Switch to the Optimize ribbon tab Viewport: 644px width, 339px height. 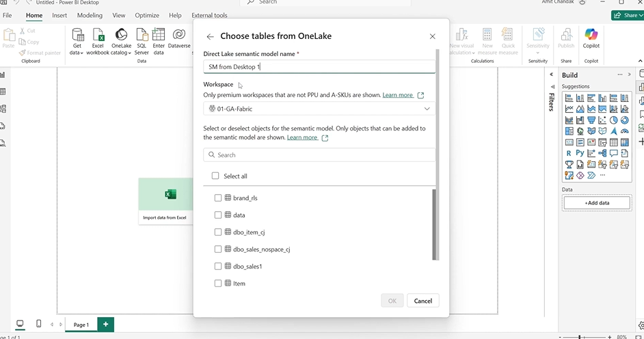point(147,15)
